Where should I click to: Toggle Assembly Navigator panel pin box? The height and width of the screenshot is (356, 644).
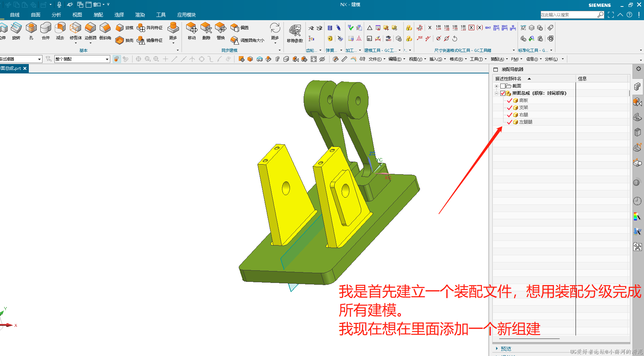pos(496,69)
